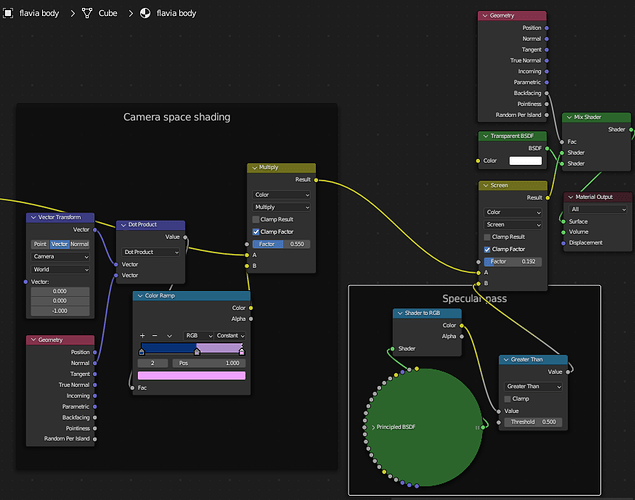
Task: Open Color Ramp tools chevron menu
Action: pos(169,336)
